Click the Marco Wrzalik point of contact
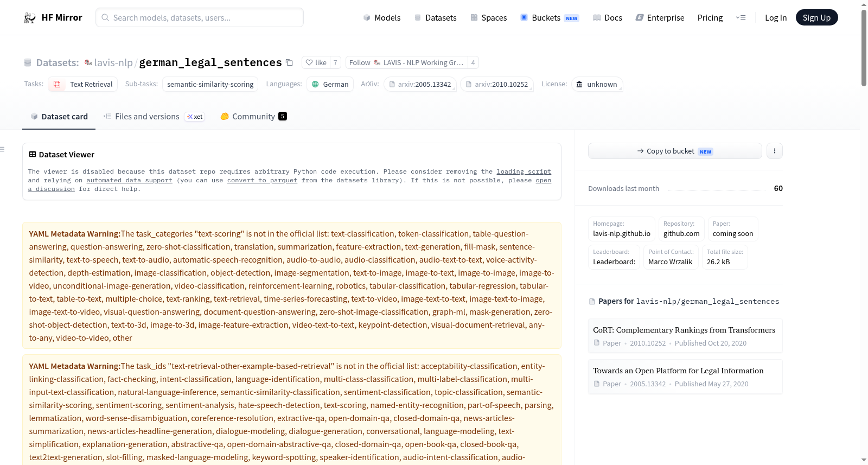This screenshot has height=465, width=868. click(x=671, y=257)
